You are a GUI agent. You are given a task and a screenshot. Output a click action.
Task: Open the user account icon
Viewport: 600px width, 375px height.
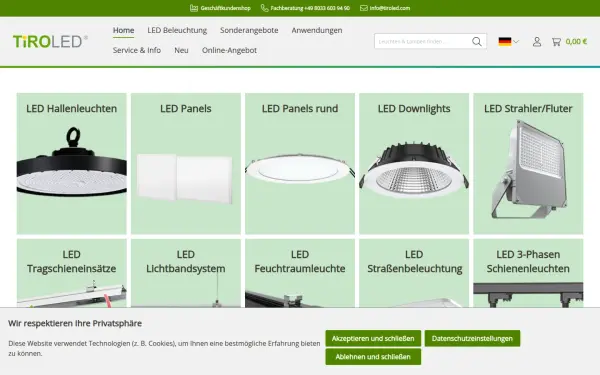pyautogui.click(x=537, y=42)
